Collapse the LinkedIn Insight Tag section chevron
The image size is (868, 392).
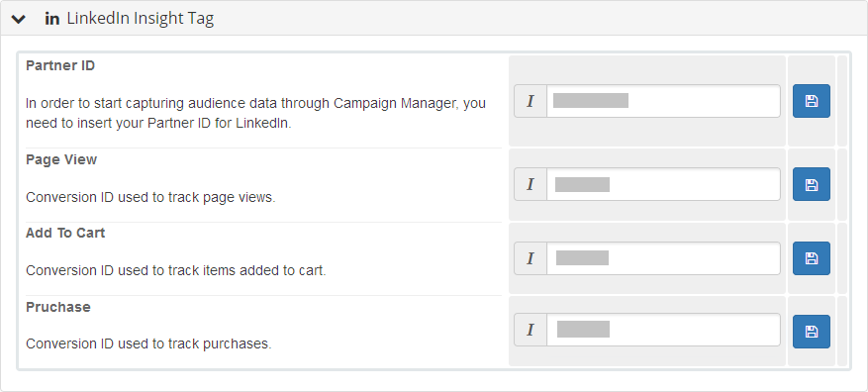(x=18, y=19)
